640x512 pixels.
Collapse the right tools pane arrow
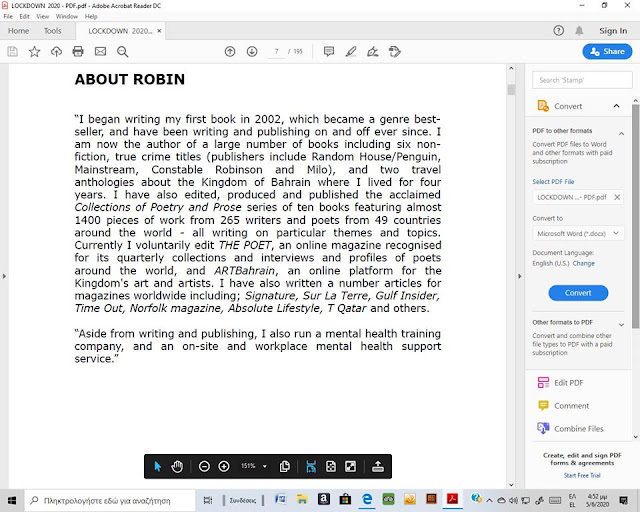[x=520, y=276]
